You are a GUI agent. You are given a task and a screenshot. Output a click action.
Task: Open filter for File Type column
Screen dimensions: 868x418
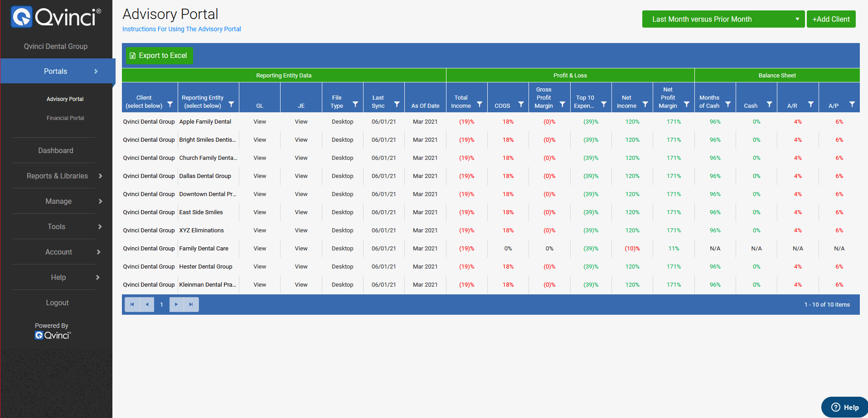point(355,104)
